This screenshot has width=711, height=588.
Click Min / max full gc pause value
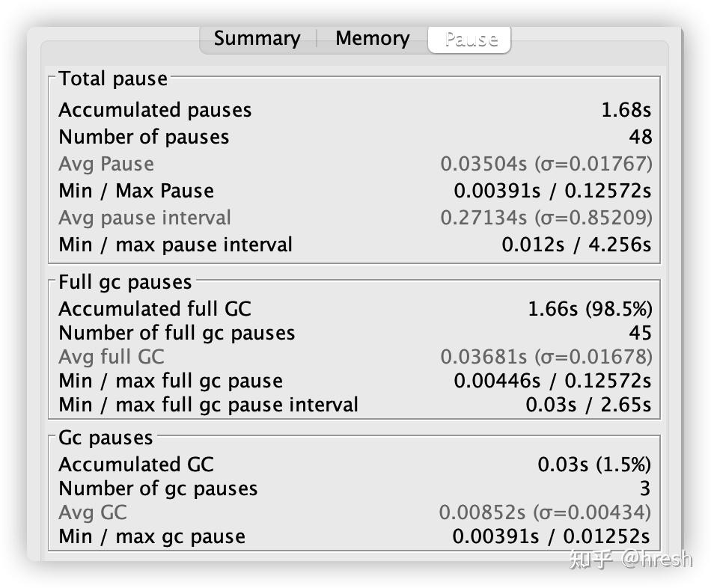(552, 381)
